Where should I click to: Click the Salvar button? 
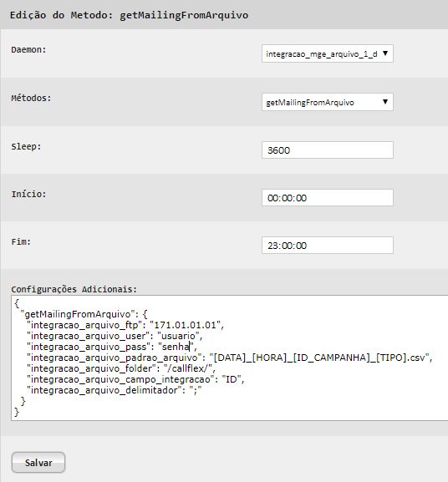(38, 462)
